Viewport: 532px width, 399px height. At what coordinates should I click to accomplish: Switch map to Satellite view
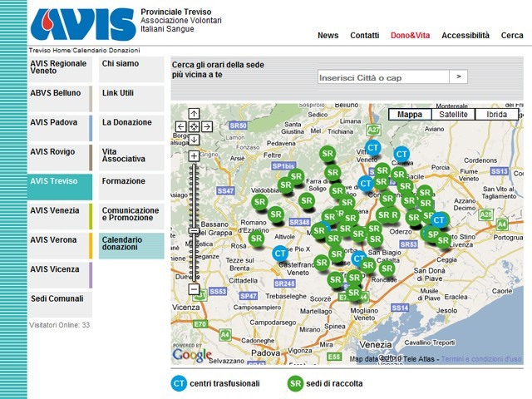point(453,115)
